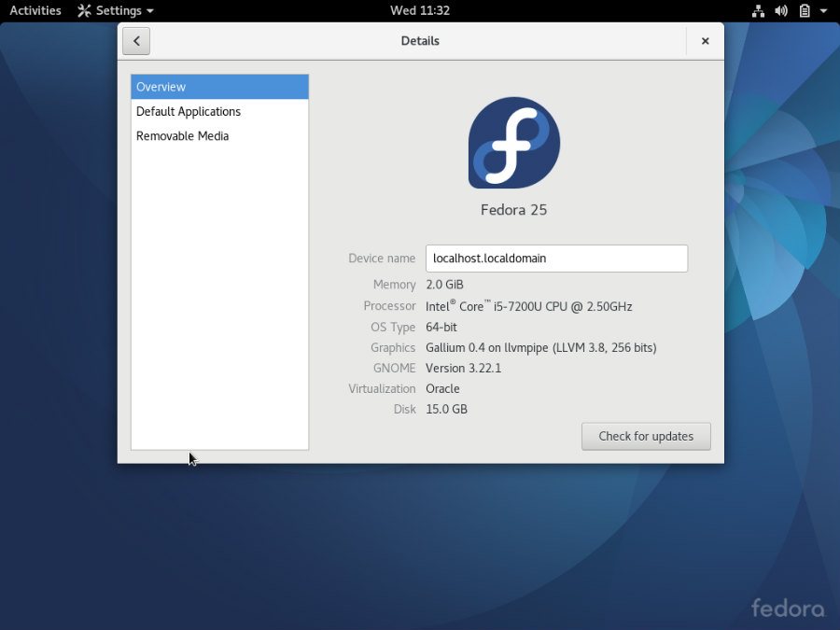The height and width of the screenshot is (630, 840).
Task: Close the Details window
Action: point(705,41)
